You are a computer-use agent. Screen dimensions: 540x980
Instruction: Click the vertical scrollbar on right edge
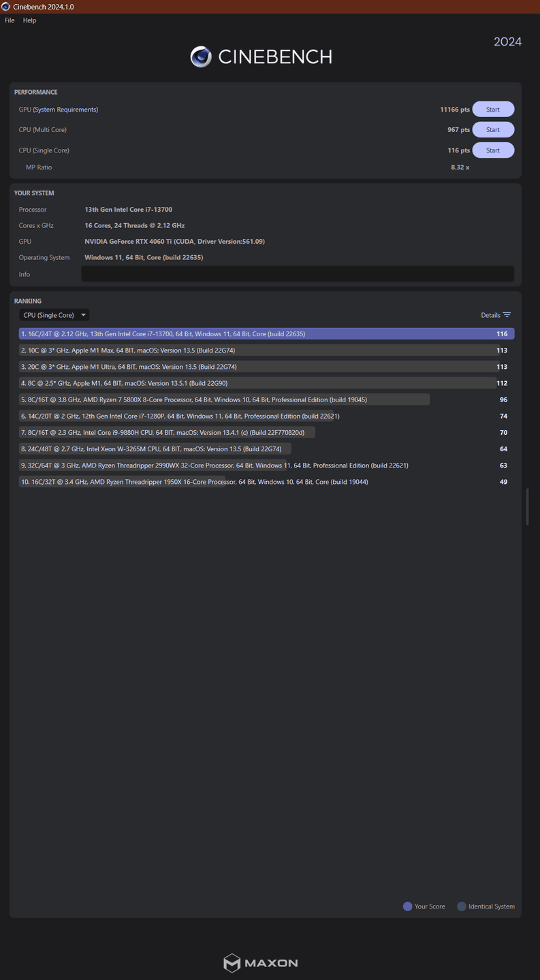tap(528, 507)
